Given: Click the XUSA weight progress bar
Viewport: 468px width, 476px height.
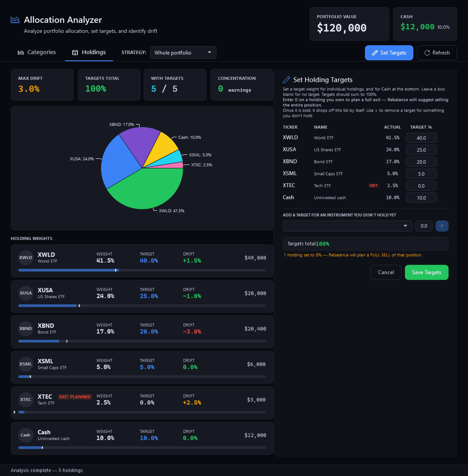Looking at the screenshot, I should 142,306.
